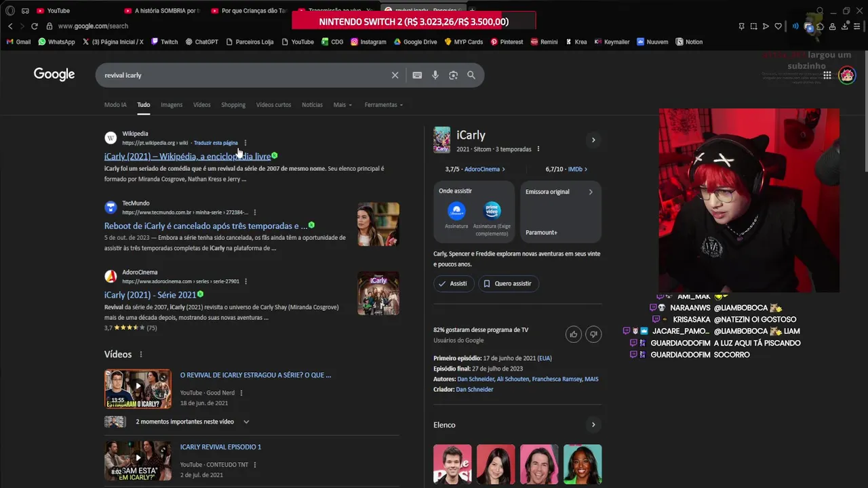Switch to the Vídeos search tab

click(x=202, y=105)
